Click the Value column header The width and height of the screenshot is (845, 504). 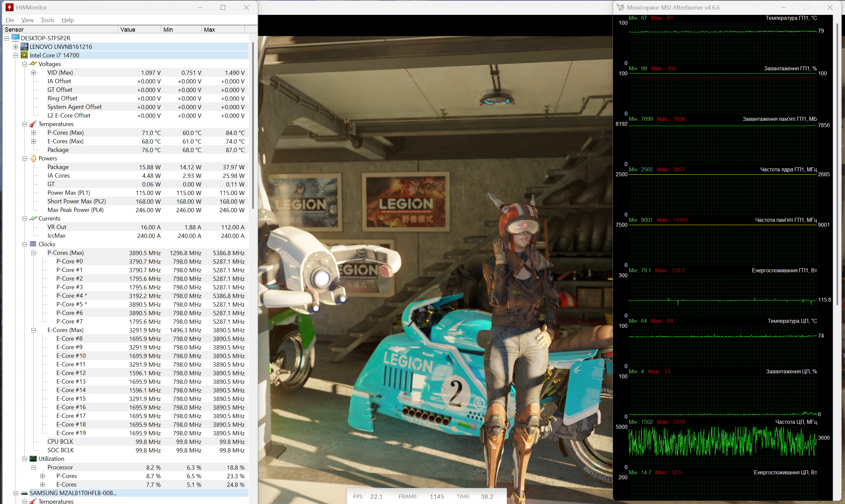coord(139,30)
